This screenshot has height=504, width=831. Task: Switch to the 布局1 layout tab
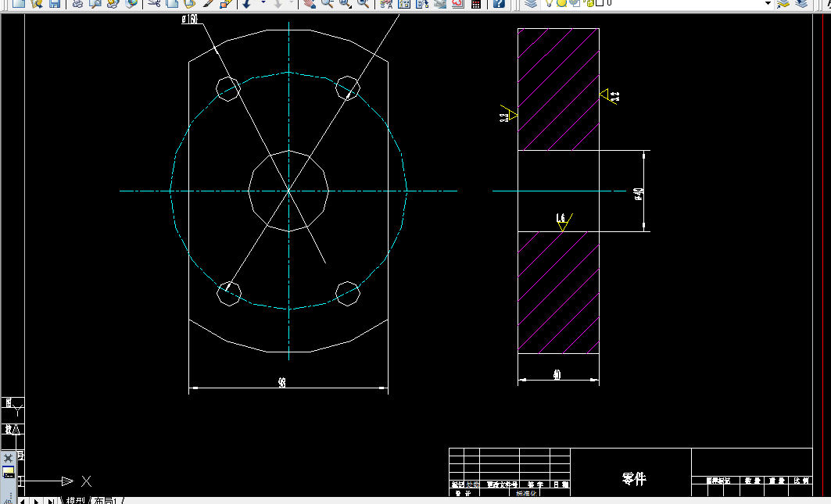tap(105, 500)
